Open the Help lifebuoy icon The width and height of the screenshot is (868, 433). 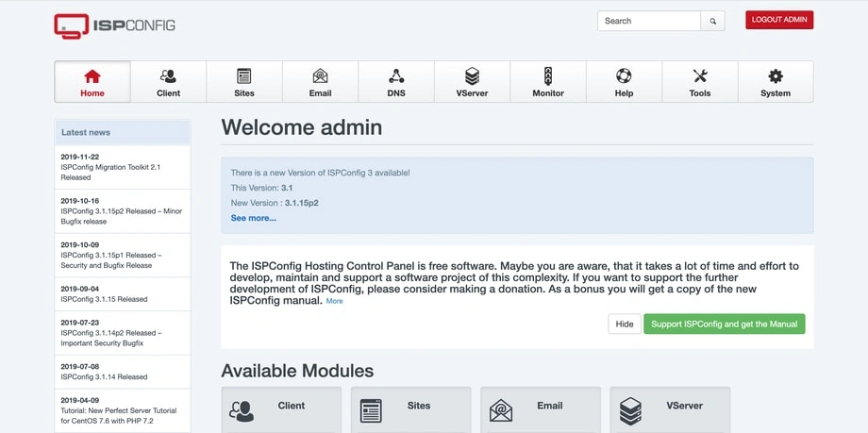[624, 76]
